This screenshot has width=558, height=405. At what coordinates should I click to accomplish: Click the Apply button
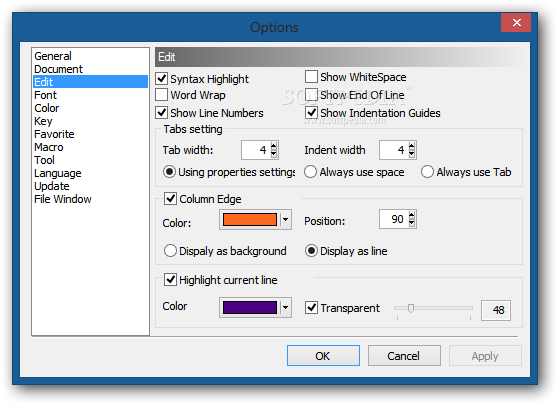click(x=485, y=355)
